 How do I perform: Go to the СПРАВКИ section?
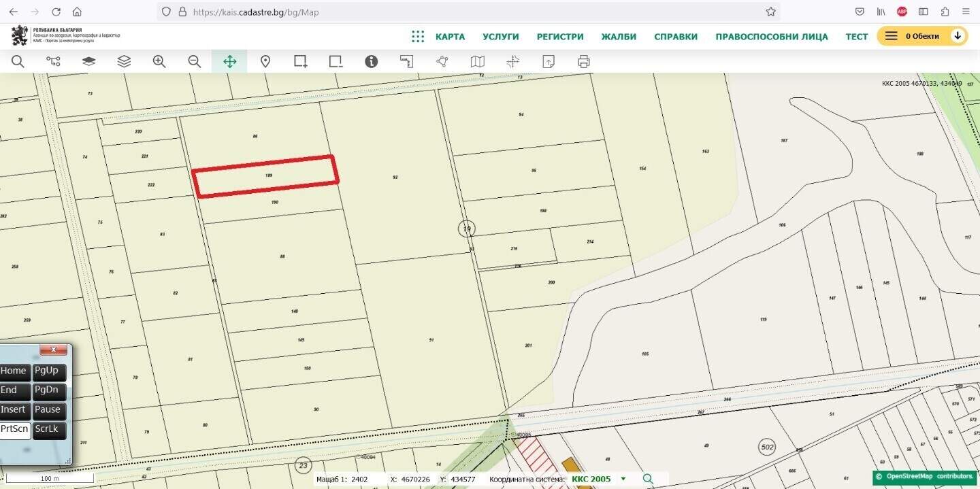[x=676, y=37]
